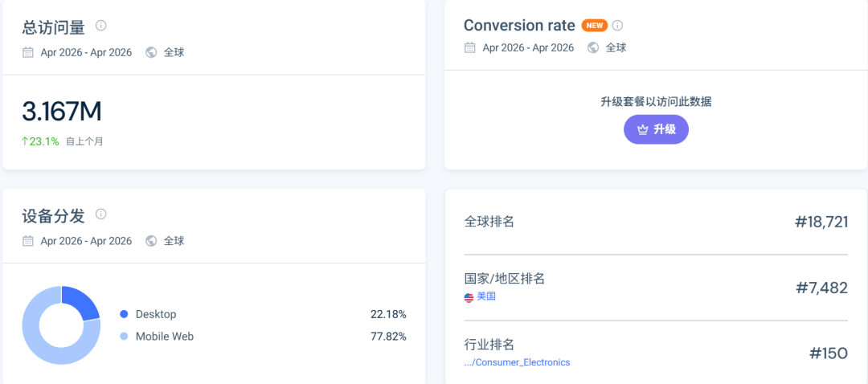
Task: Select the Desktop legend color dot
Action: (x=124, y=314)
